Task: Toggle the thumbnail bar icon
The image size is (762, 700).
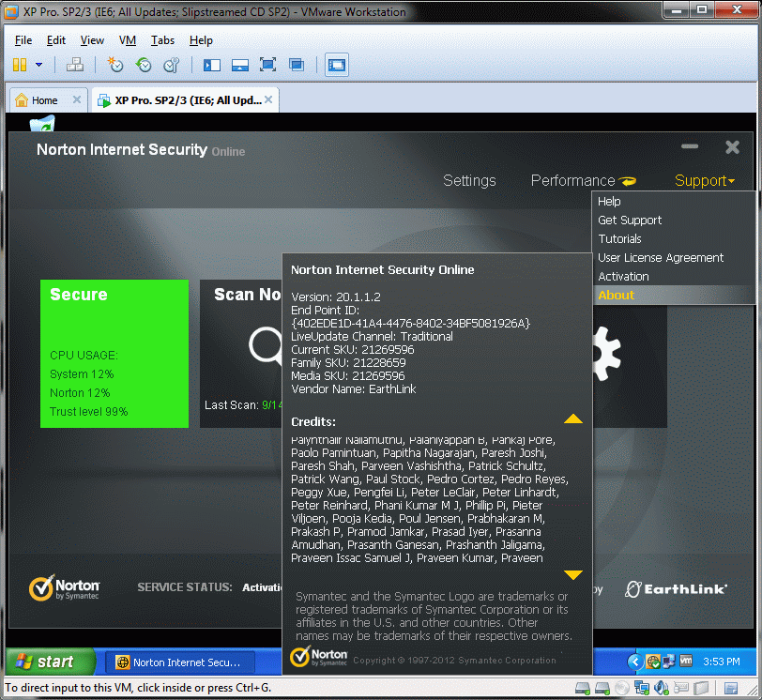Action: pos(239,65)
